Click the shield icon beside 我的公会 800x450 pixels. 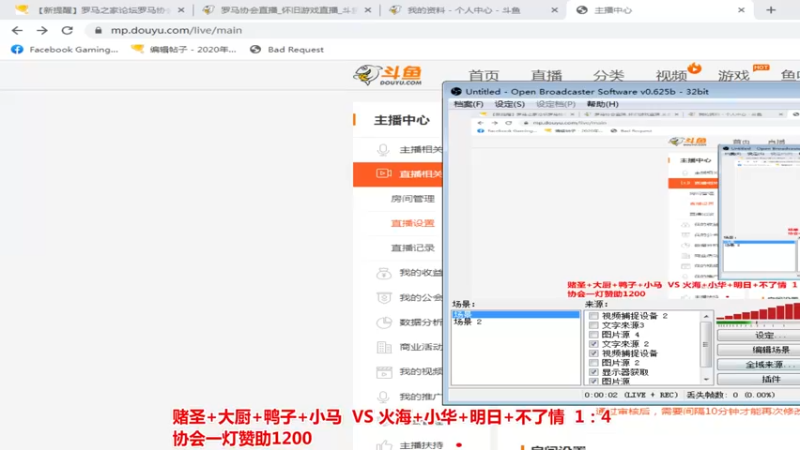(384, 297)
